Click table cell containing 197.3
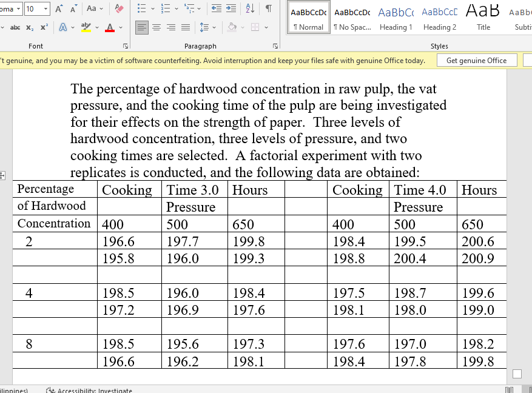532x393 pixels. [x=256, y=343]
